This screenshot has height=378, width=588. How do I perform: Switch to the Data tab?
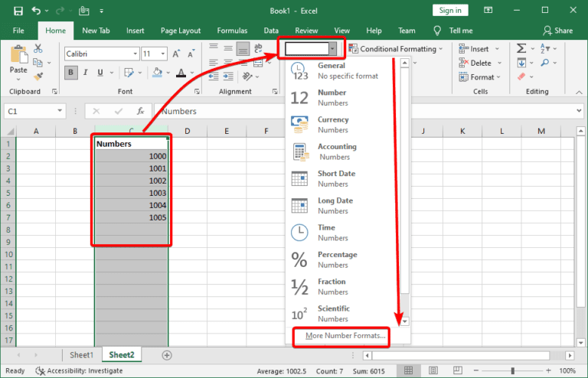click(271, 31)
